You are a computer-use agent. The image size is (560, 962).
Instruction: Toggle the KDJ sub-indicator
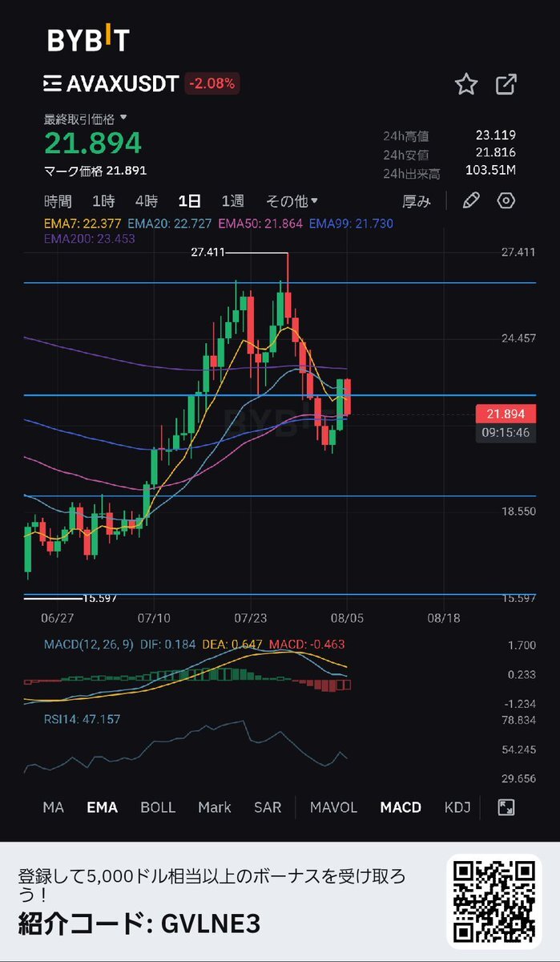click(x=457, y=807)
